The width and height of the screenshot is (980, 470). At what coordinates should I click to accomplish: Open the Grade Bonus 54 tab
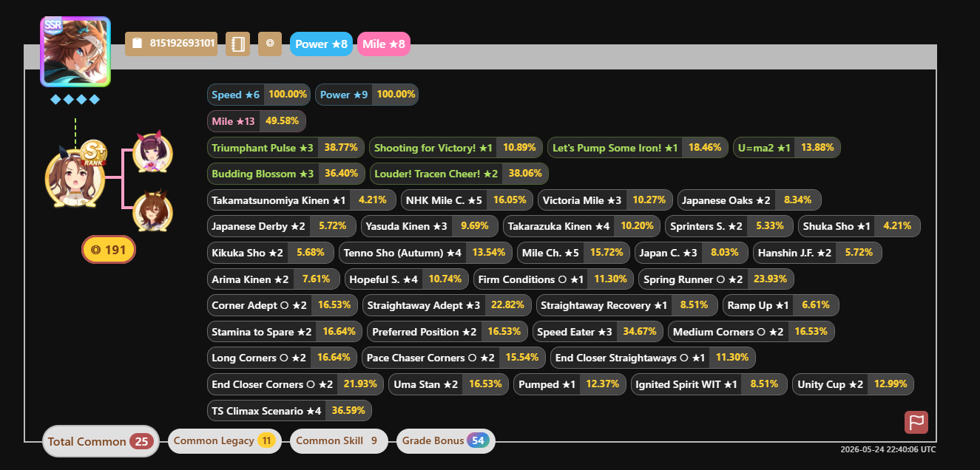(446, 441)
